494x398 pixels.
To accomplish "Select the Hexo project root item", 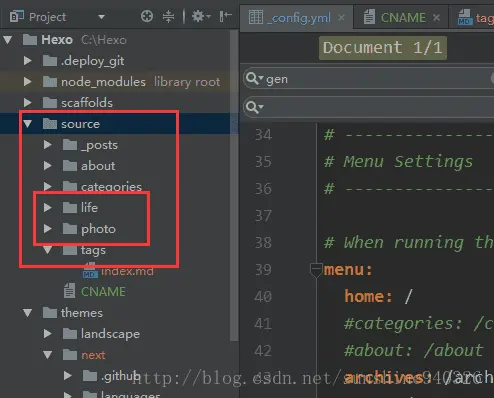I will 57,40.
